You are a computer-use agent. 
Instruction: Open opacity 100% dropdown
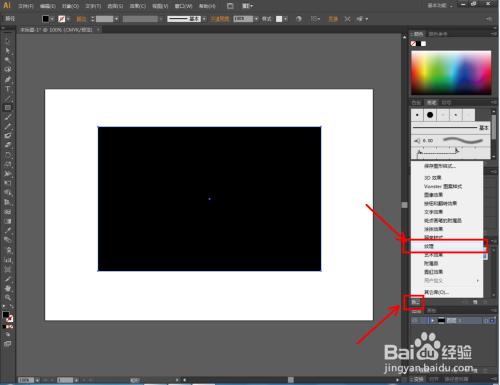pyautogui.click(x=256, y=19)
